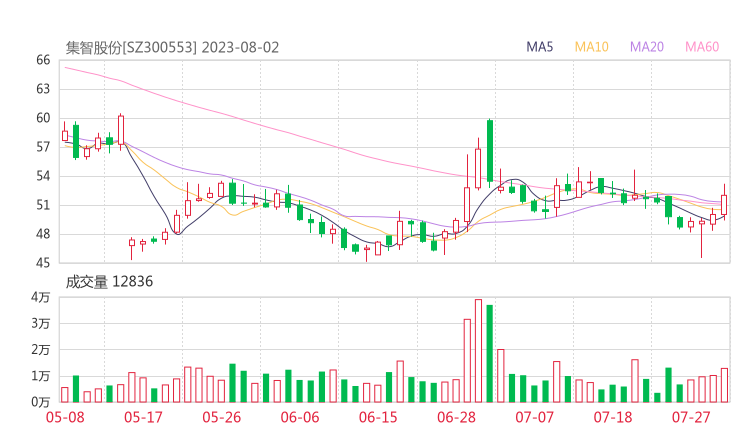Screen dimensions: 740x440
Task: Click the 06-06 date axis label
Action: click(300, 417)
